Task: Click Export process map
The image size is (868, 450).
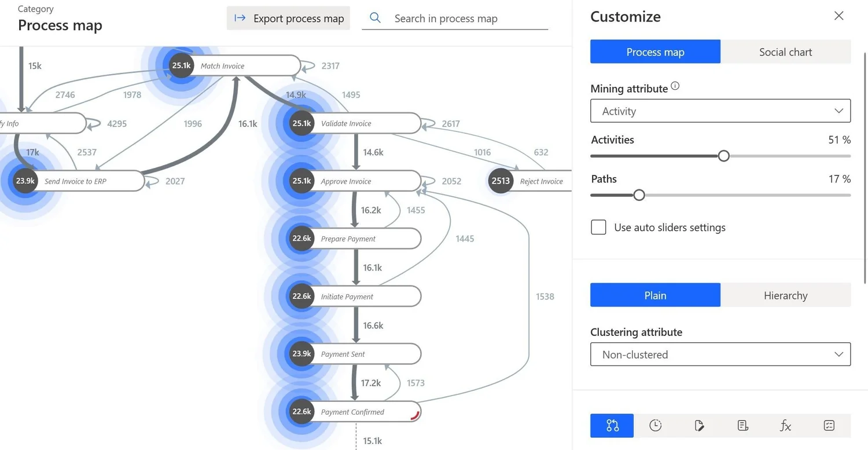Action: (288, 18)
